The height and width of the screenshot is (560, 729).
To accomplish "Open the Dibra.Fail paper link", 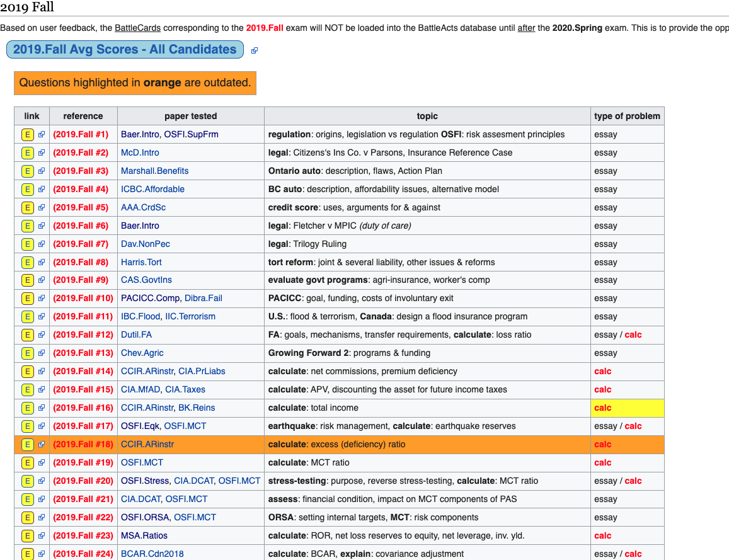I will (203, 298).
